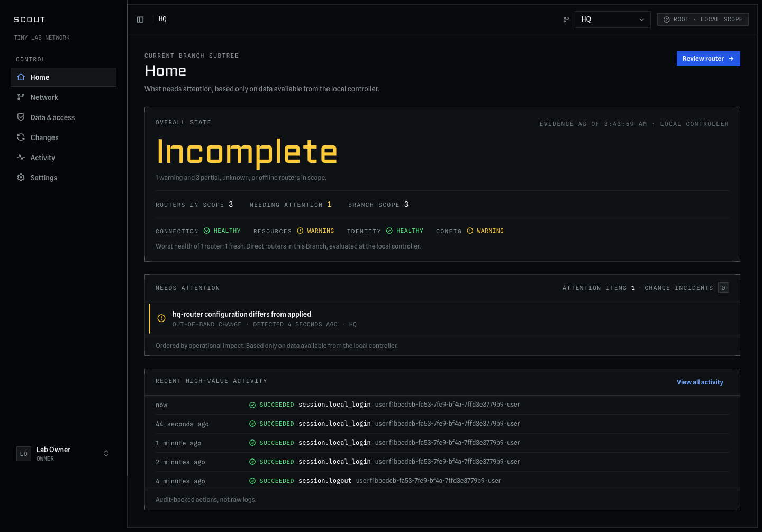
Task: Click the hq-router attention warning icon
Action: tap(161, 318)
